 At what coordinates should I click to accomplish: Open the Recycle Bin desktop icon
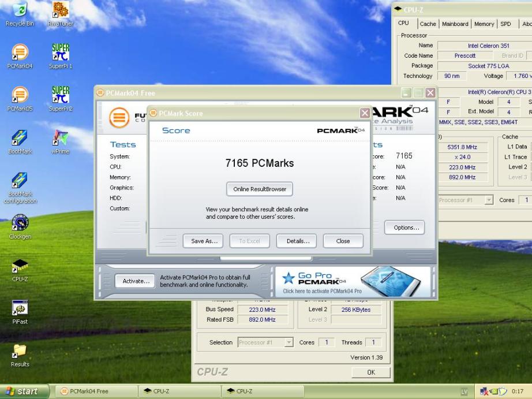20,13
